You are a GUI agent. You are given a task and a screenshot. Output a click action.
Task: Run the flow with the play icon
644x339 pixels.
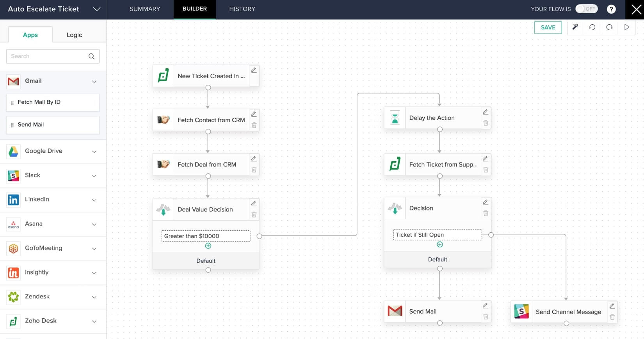click(x=627, y=27)
